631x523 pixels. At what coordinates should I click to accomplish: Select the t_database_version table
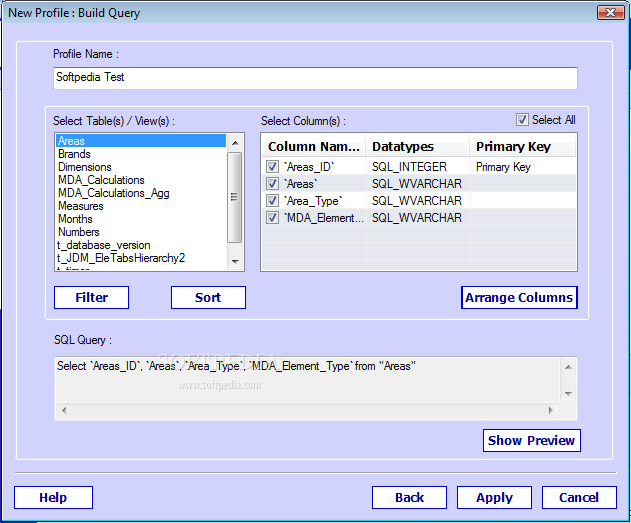pos(141,245)
